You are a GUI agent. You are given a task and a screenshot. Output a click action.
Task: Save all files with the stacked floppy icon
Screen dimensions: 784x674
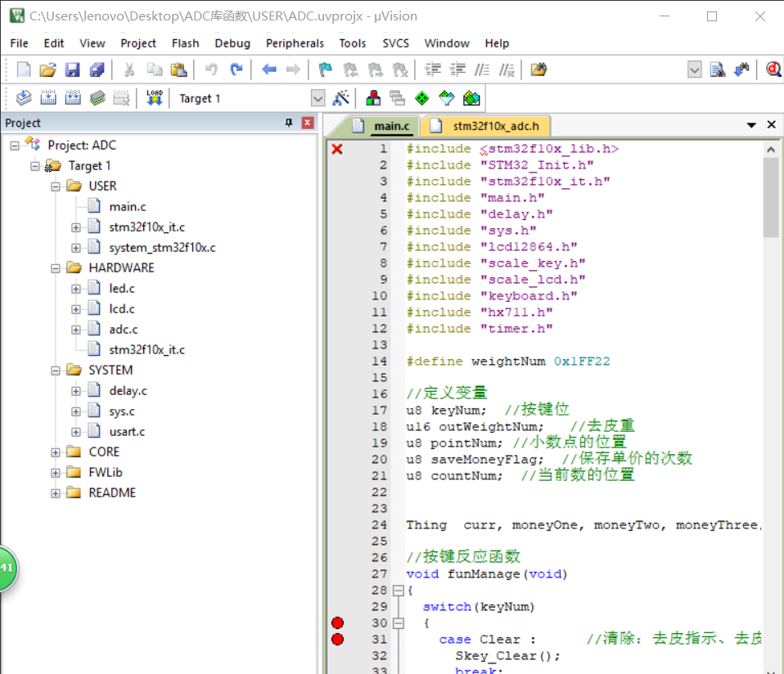[x=97, y=70]
